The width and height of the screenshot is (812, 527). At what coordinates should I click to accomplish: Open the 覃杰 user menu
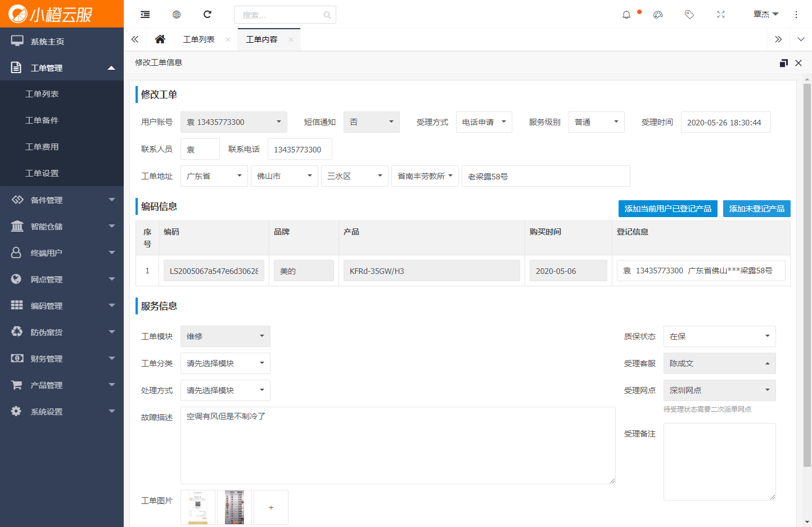click(766, 15)
